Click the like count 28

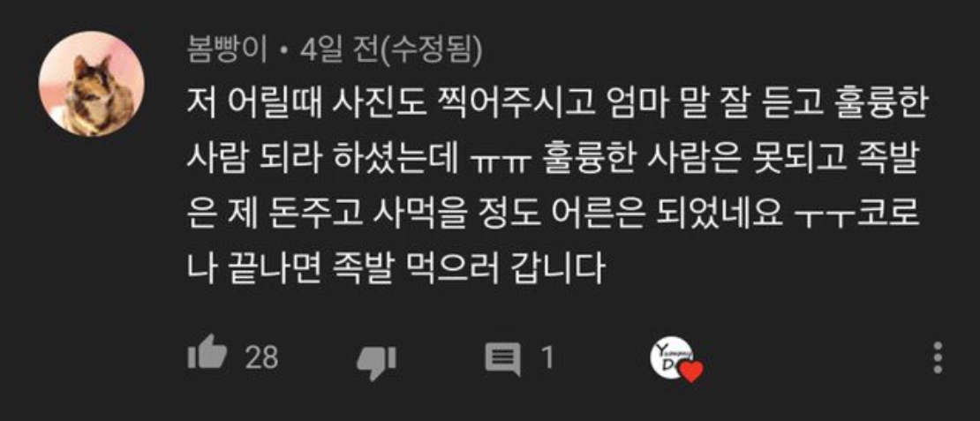(261, 358)
